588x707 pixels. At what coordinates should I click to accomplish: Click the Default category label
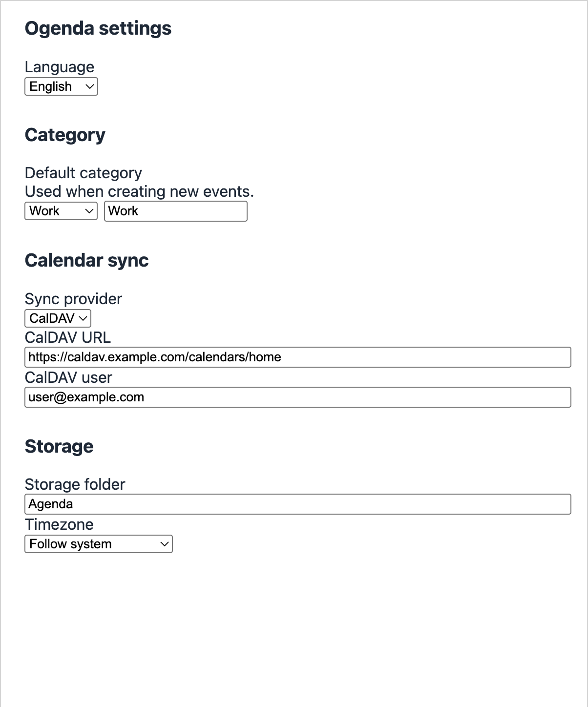tap(84, 173)
